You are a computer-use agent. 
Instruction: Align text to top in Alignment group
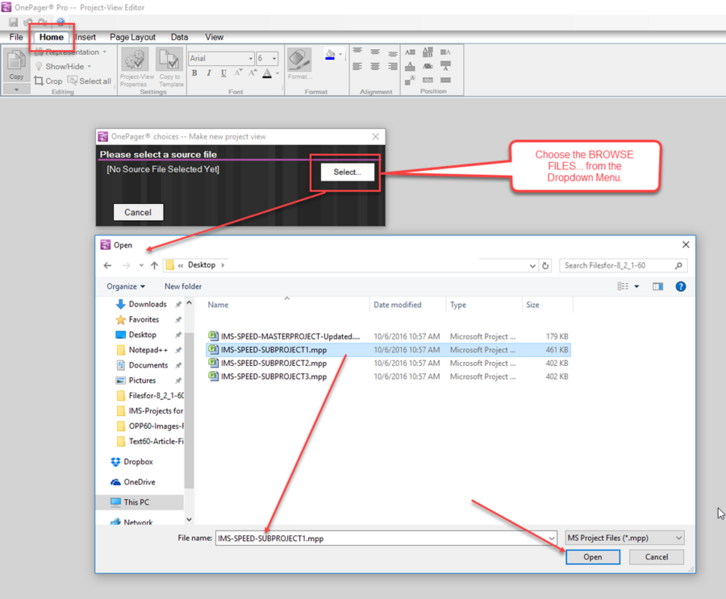pos(357,51)
